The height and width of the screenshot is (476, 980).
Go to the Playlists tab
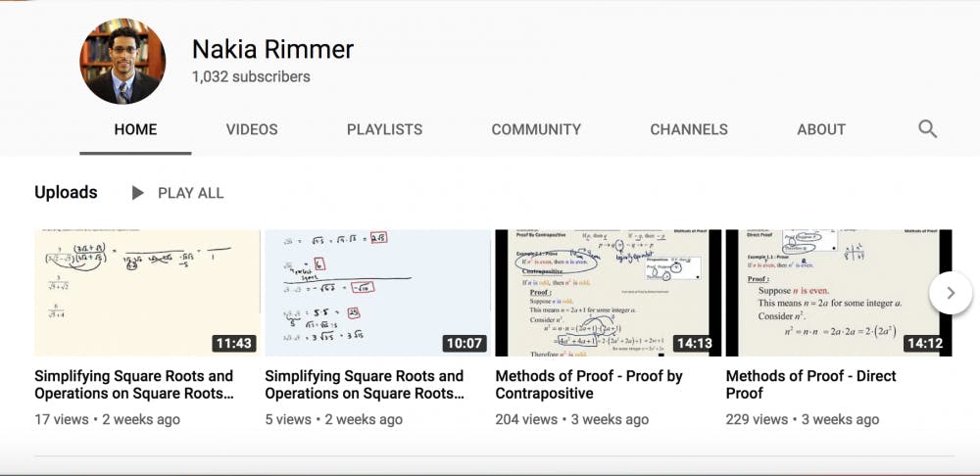384,129
